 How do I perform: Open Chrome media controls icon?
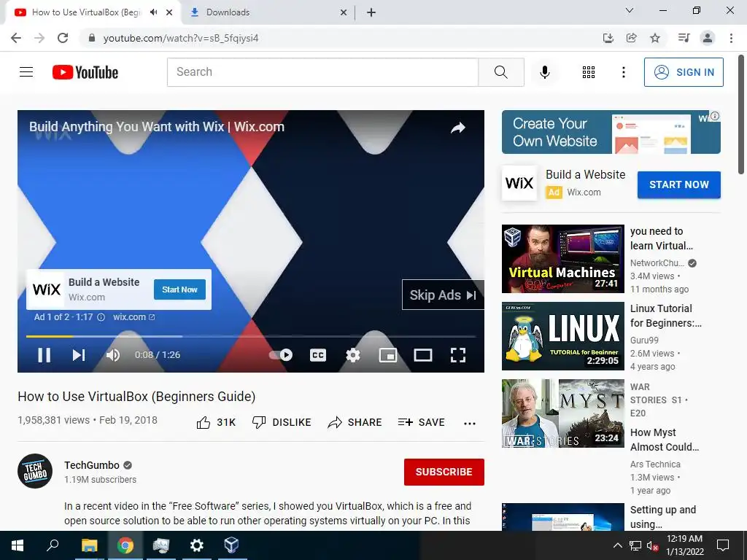pos(684,38)
